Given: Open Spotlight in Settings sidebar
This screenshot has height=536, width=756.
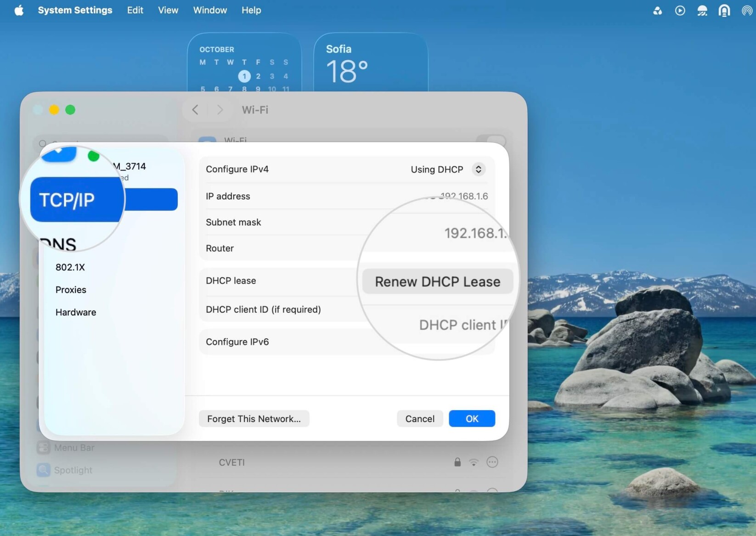Looking at the screenshot, I should (65, 470).
